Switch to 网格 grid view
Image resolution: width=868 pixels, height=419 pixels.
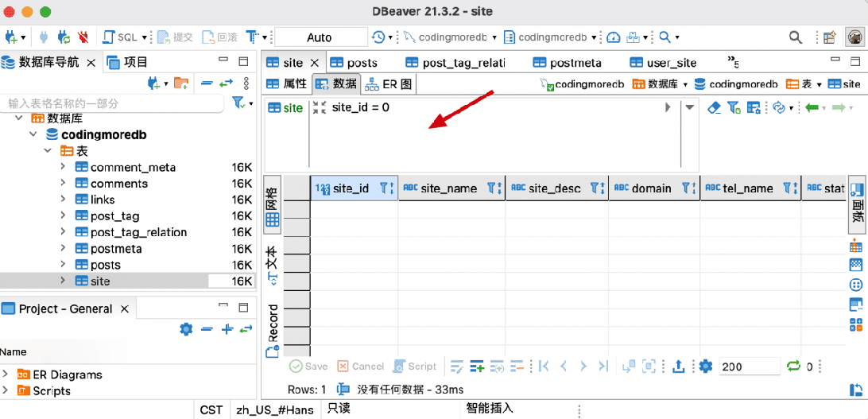[273, 205]
